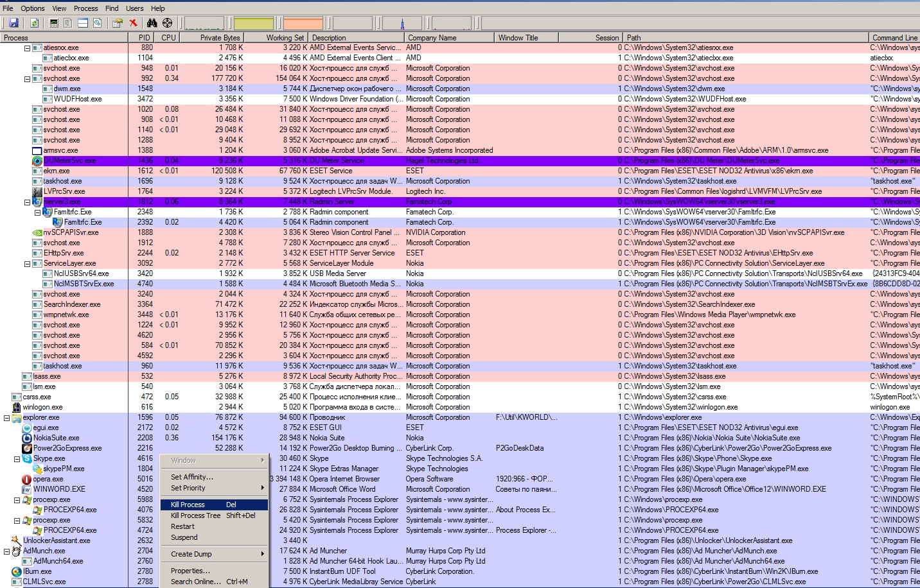Screen dimensions: 920x588
Task: Click the Skype.exe process icon
Action: pos(27,458)
